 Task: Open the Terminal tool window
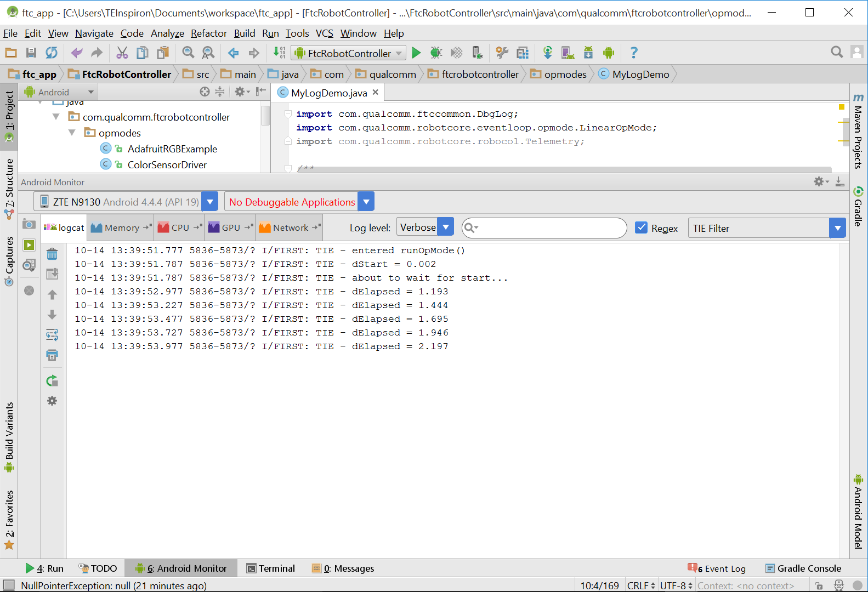coord(271,568)
